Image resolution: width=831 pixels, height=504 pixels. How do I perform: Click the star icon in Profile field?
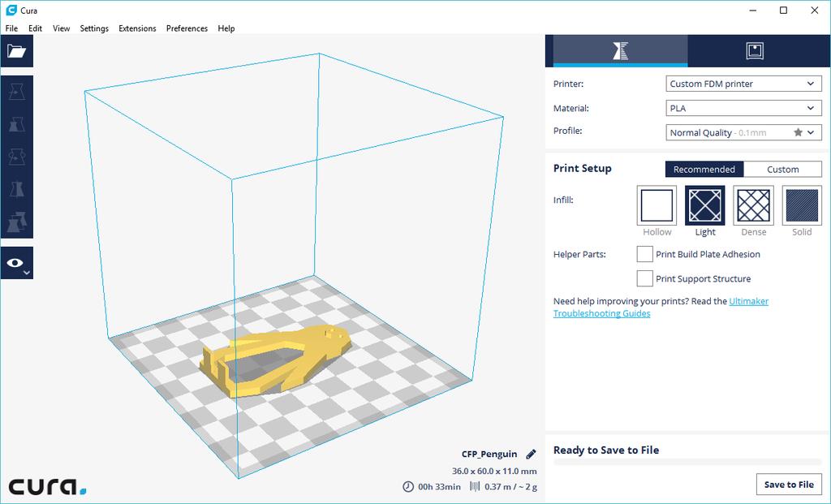tap(798, 132)
